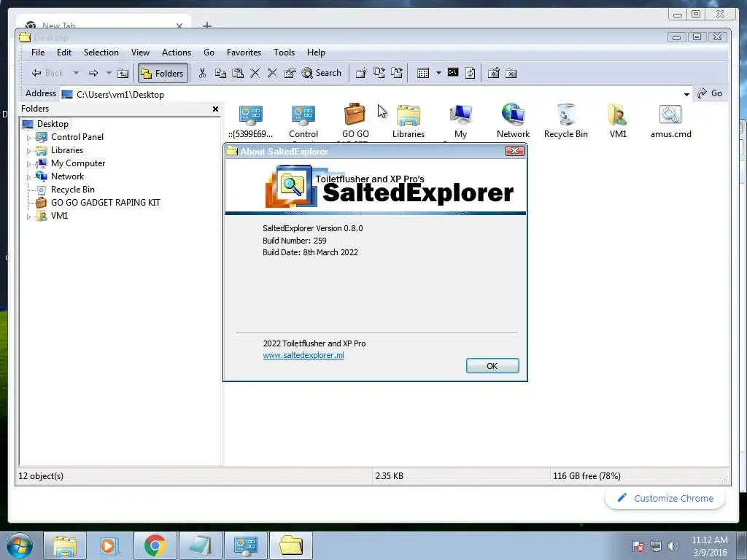Expand the Control Panel tree node
Viewport: 747px width, 560px height.
point(28,138)
